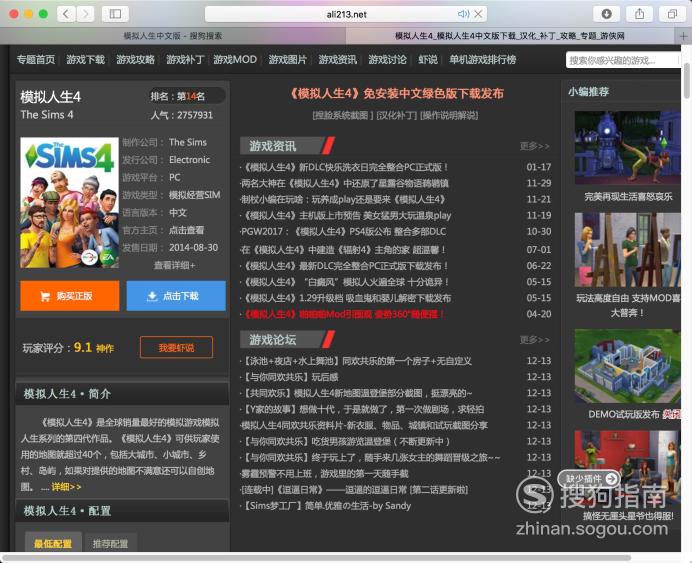Open 游戏MOD navigation item

coord(235,60)
